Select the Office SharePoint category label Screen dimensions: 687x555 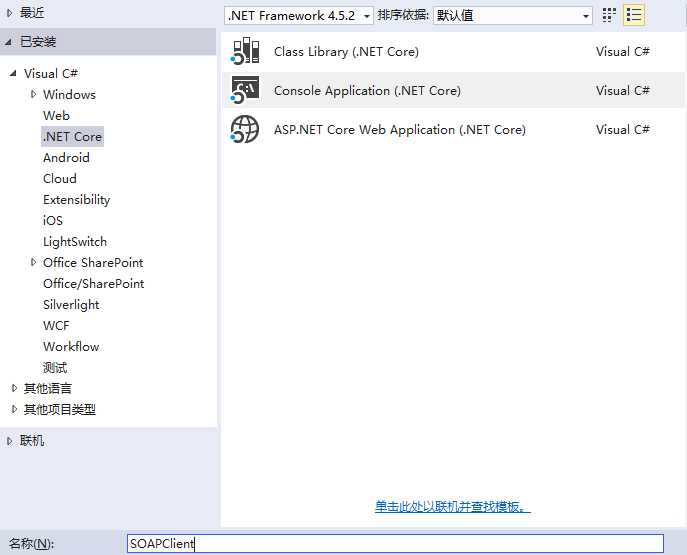(x=93, y=263)
